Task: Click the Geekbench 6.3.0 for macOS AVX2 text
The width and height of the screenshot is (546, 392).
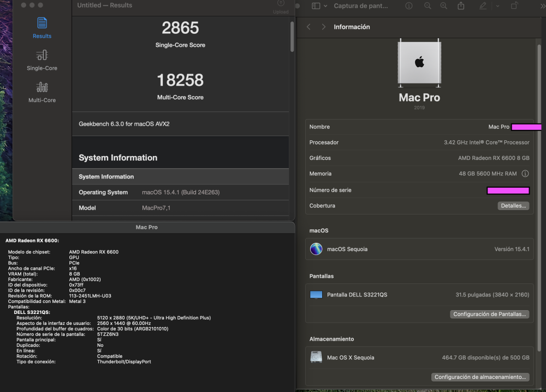Action: coord(124,124)
